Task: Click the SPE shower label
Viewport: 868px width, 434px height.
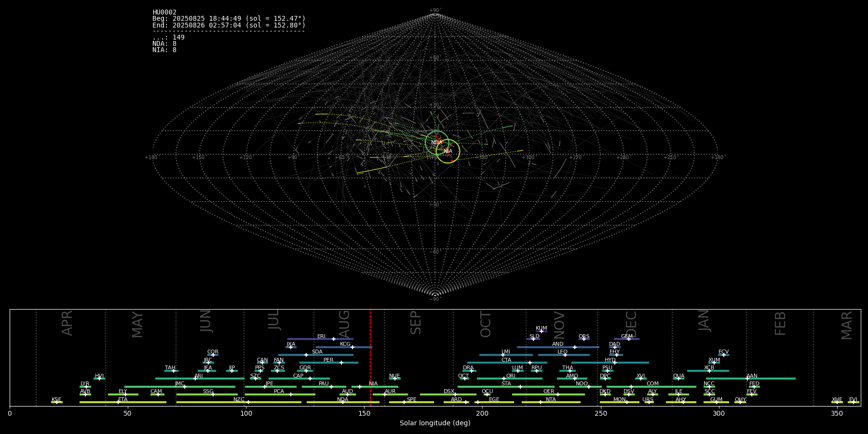Action: 411,400
